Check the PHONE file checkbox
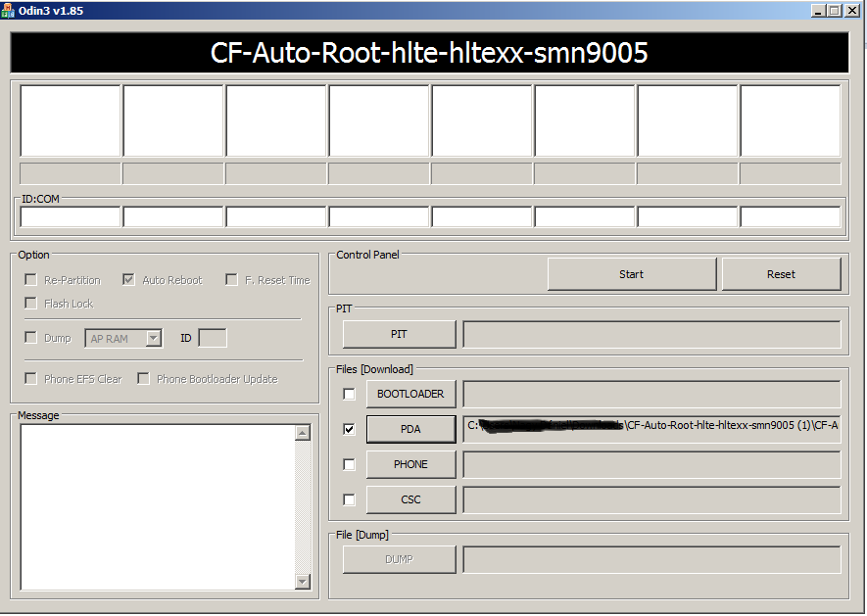Image resolution: width=867 pixels, height=616 pixels. pyautogui.click(x=349, y=464)
